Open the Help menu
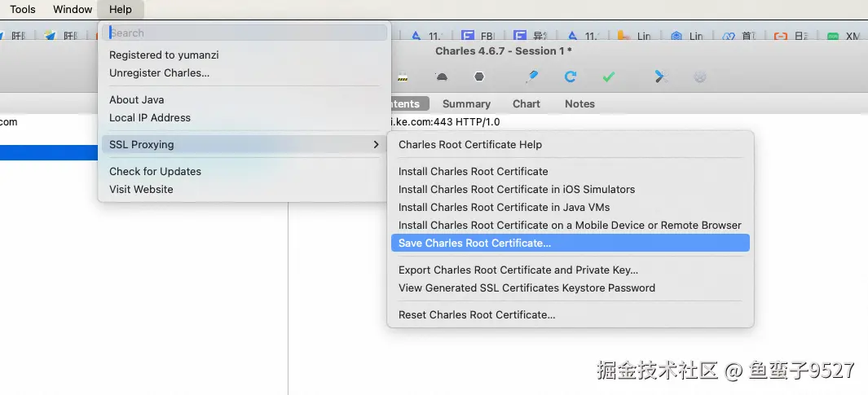This screenshot has width=868, height=395. point(120,10)
